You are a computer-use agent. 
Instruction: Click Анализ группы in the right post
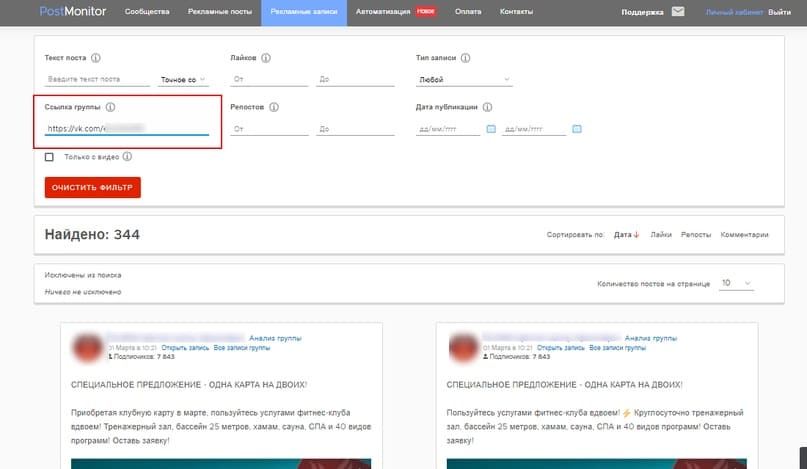[651, 338]
